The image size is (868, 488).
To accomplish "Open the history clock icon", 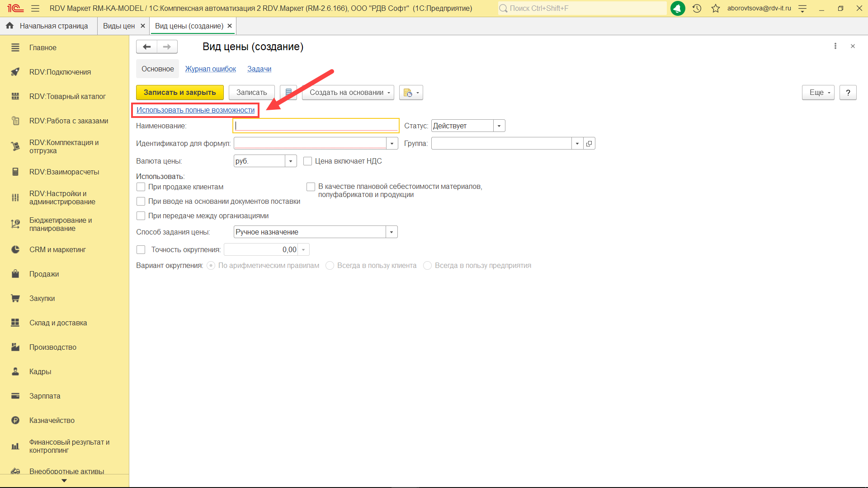I will pyautogui.click(x=697, y=8).
